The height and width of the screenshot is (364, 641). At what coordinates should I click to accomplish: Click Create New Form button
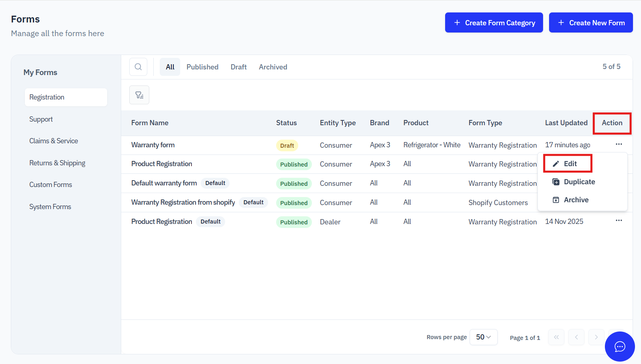coord(591,22)
